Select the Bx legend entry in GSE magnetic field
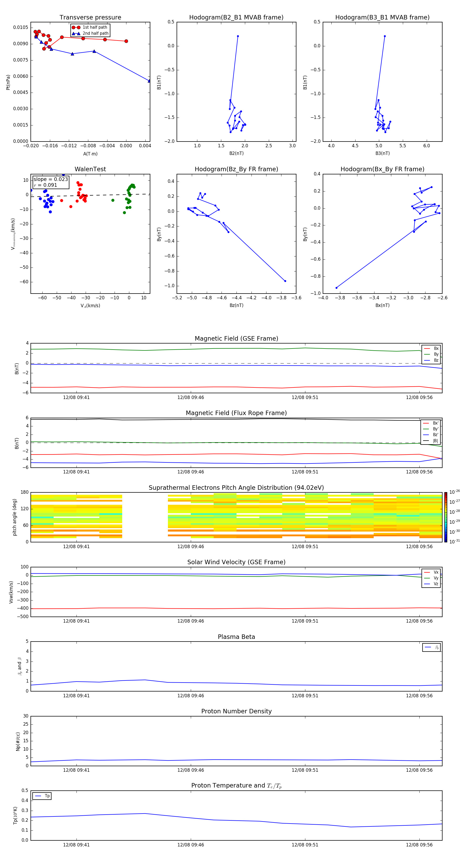This screenshot has height=868, width=473. click(431, 349)
